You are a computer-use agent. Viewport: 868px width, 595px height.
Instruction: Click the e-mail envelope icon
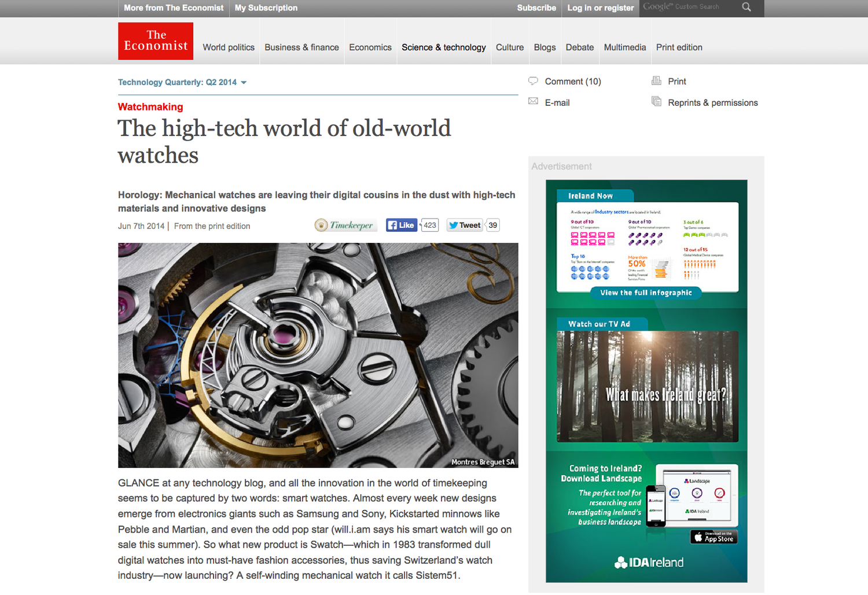tap(533, 102)
